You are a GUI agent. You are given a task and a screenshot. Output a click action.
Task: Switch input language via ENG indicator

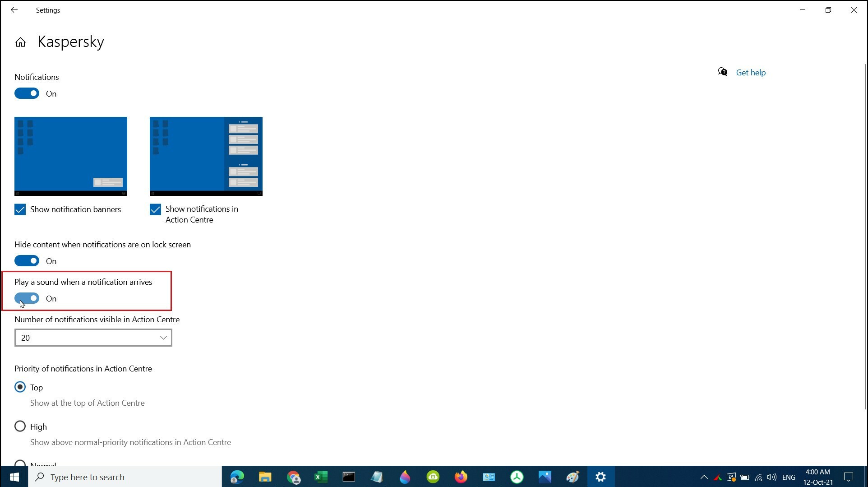point(789,477)
